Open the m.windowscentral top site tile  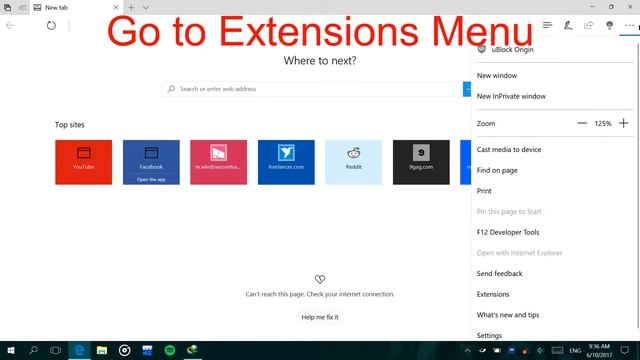(218, 162)
